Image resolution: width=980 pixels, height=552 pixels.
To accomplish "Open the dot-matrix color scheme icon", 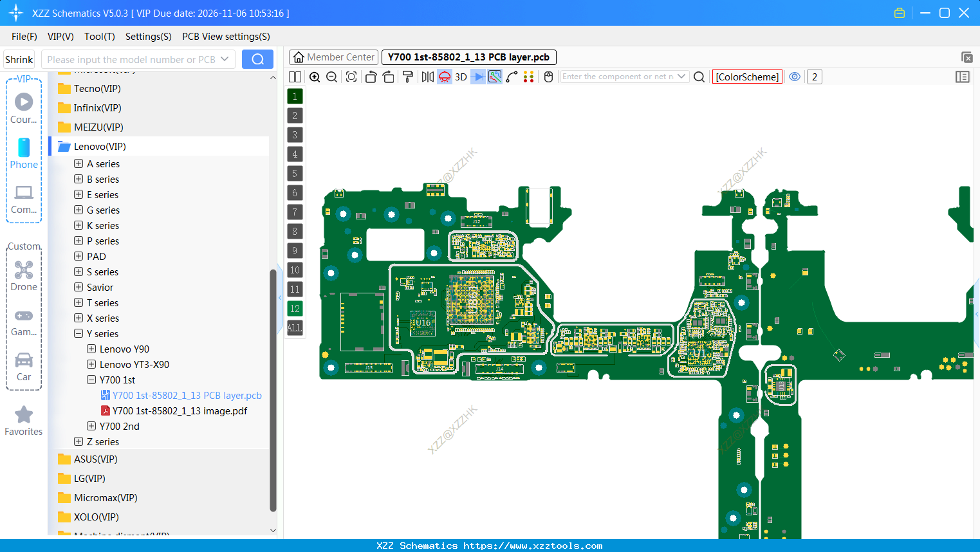I will pyautogui.click(x=529, y=77).
